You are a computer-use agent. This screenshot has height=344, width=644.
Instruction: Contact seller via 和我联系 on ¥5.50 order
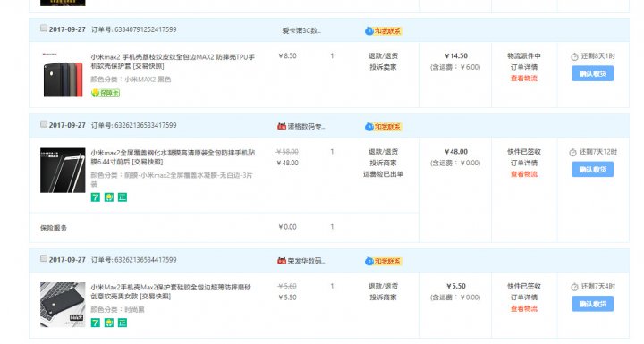[x=383, y=262]
